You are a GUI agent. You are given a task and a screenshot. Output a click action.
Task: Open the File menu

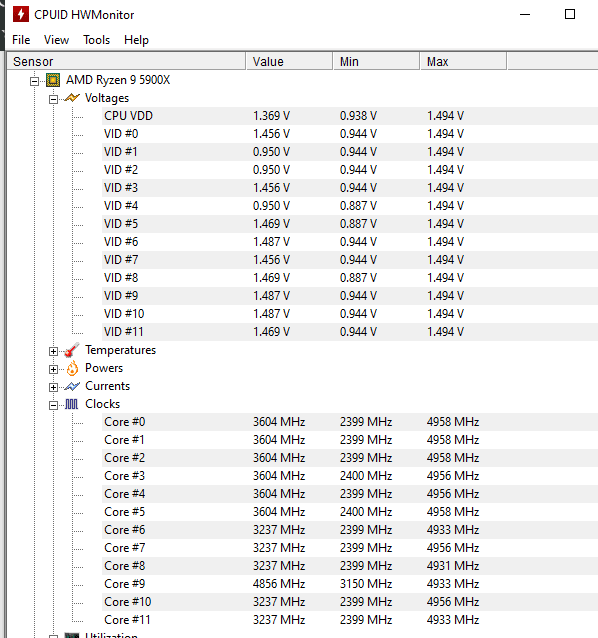(21, 40)
